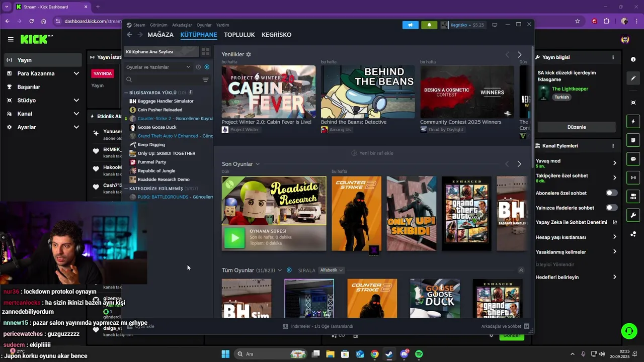Change Alfabetik sort order dropdown
Viewport: 644px width, 362px height.
332,270
